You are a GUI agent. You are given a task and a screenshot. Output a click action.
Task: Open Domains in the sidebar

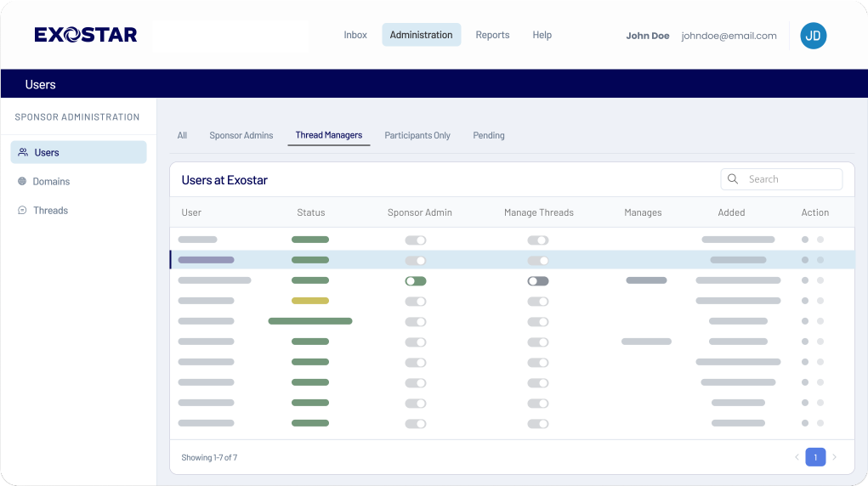(51, 181)
